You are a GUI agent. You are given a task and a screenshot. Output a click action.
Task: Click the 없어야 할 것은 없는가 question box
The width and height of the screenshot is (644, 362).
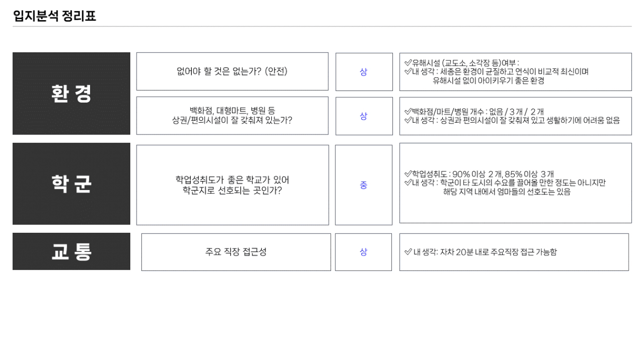pyautogui.click(x=232, y=71)
